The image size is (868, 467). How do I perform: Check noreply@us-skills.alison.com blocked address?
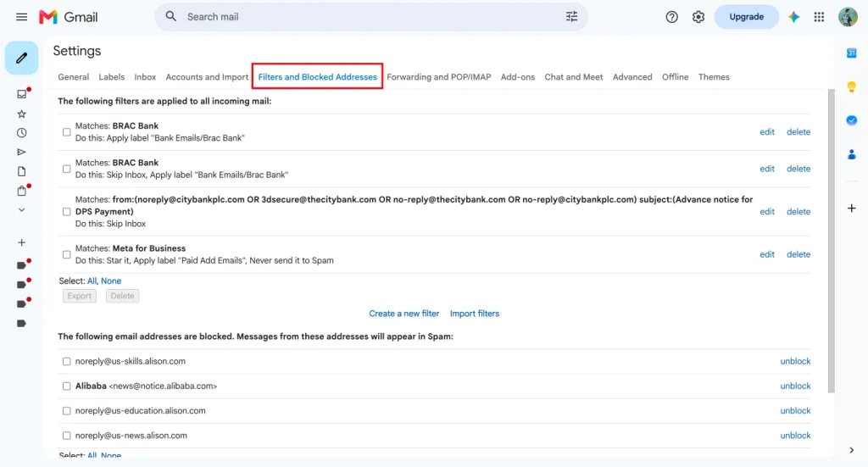click(66, 361)
